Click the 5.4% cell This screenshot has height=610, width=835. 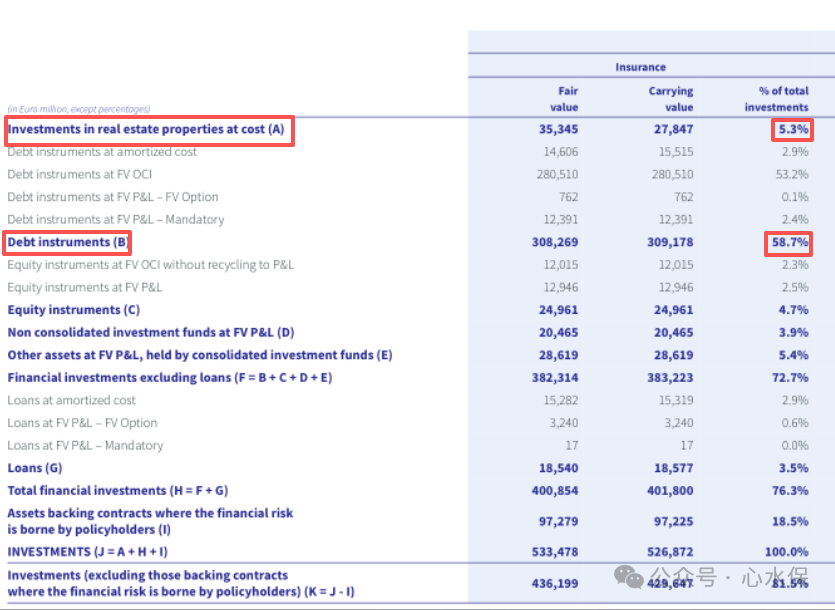pyautogui.click(x=793, y=355)
